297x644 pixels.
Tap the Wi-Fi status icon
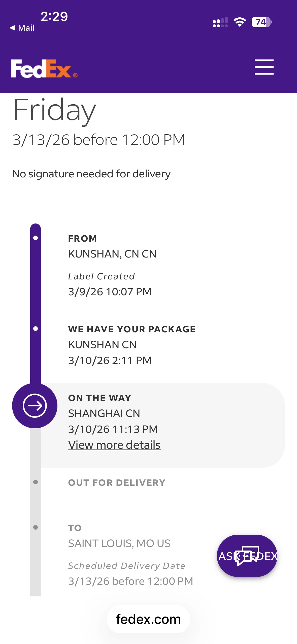tap(240, 22)
